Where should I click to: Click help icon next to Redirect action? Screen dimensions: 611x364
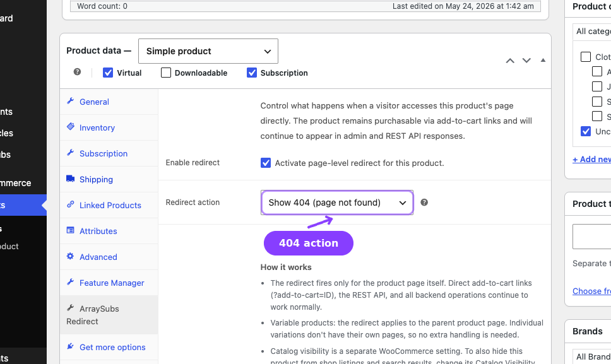pos(424,203)
